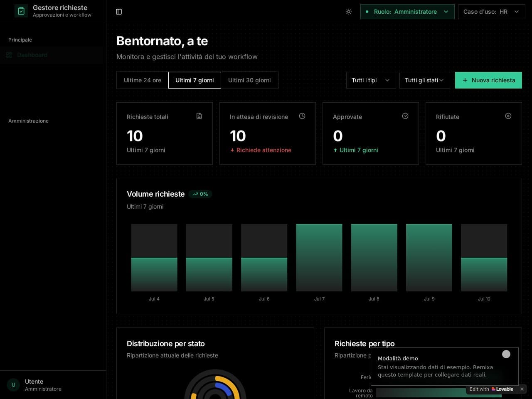Screen dimensions: 532x399
Task: Expand the Tutti gli stati filter
Action: click(x=424, y=80)
